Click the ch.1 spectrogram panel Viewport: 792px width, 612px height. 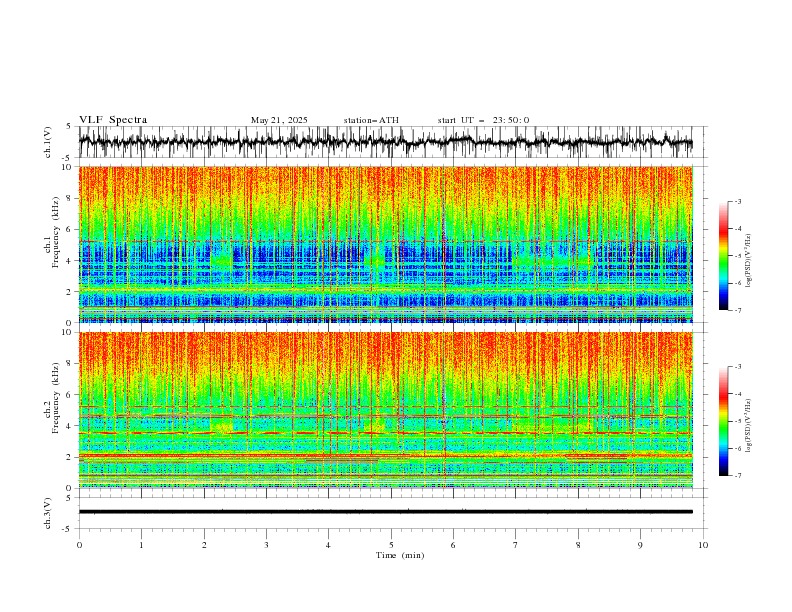(385, 244)
